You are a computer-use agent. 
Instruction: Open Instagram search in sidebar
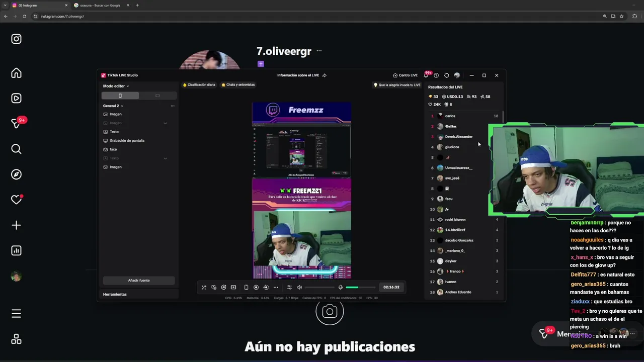16,149
